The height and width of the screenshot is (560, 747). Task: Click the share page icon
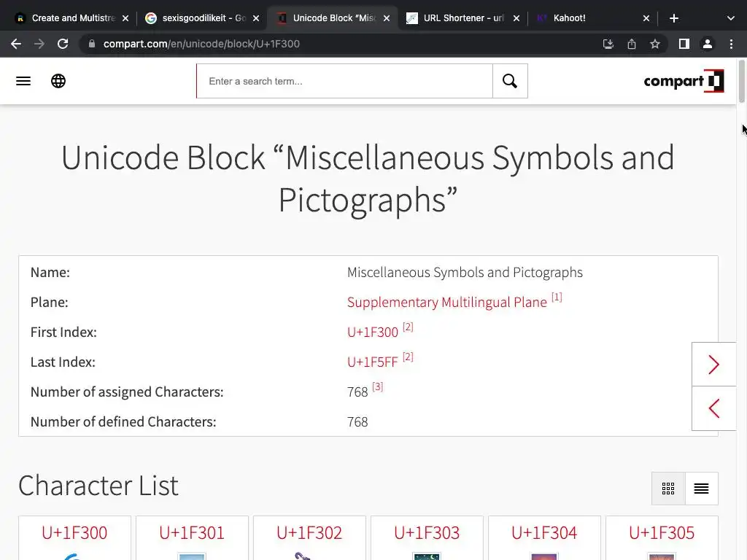(632, 44)
